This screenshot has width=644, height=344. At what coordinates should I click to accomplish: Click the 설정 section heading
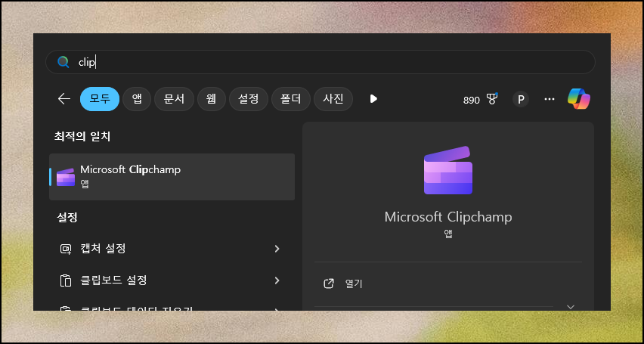coord(67,218)
